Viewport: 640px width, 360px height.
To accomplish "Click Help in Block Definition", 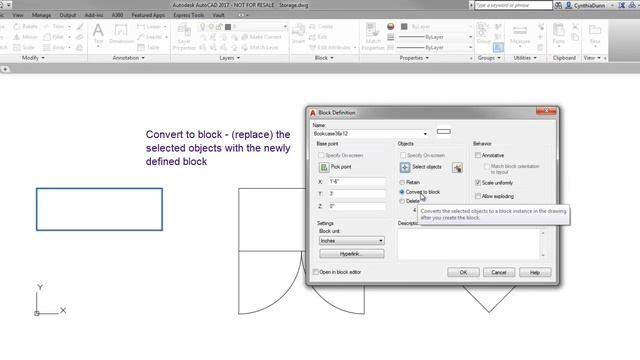I will [x=535, y=272].
